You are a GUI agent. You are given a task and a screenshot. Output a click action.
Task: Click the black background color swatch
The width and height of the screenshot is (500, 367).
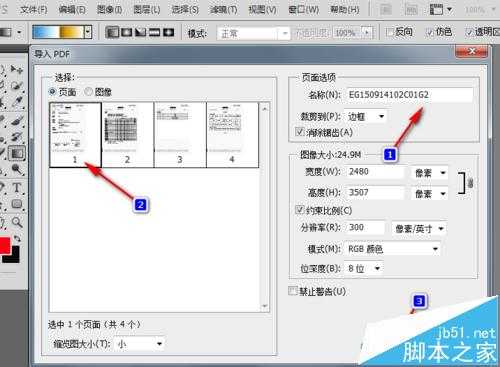[x=15, y=257]
